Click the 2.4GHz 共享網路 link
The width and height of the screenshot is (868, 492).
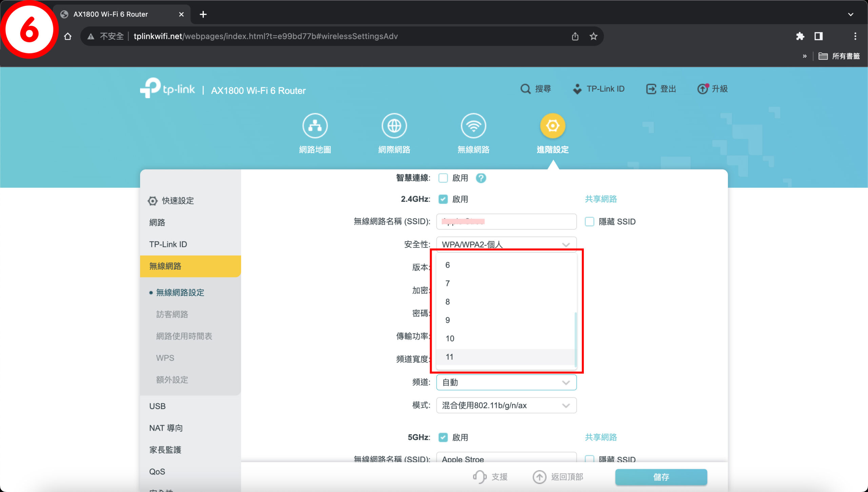[x=601, y=199]
